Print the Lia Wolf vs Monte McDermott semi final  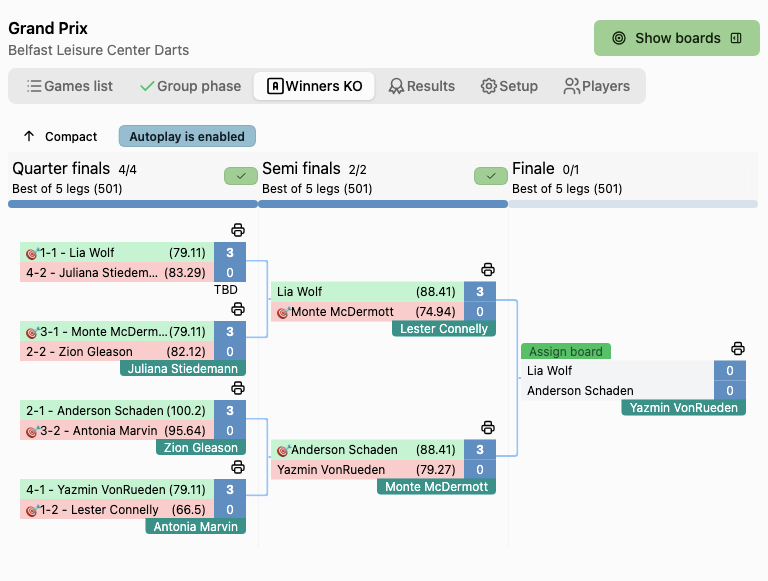488,269
